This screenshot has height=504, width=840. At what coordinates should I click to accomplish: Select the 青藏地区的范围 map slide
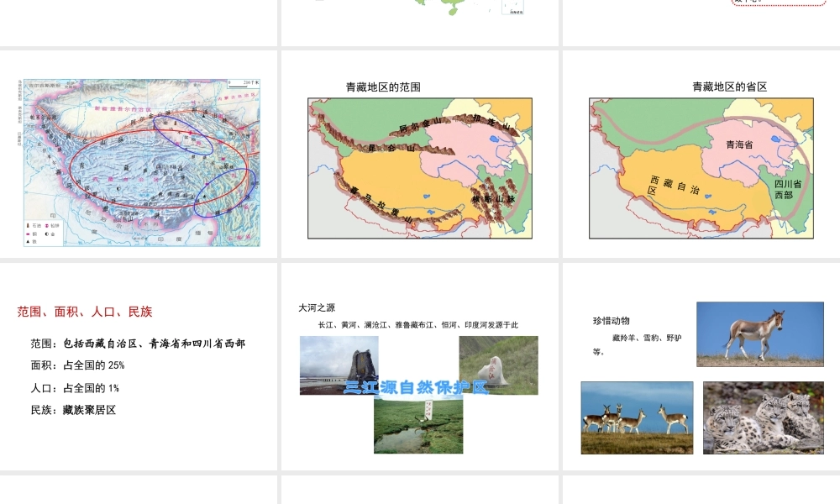[x=420, y=154]
